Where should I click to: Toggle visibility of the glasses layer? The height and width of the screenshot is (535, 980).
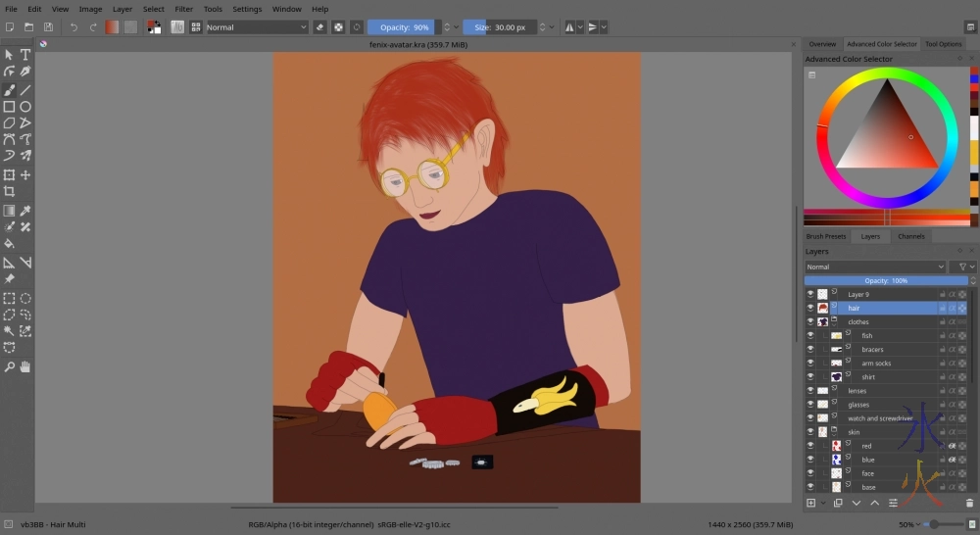[810, 404]
